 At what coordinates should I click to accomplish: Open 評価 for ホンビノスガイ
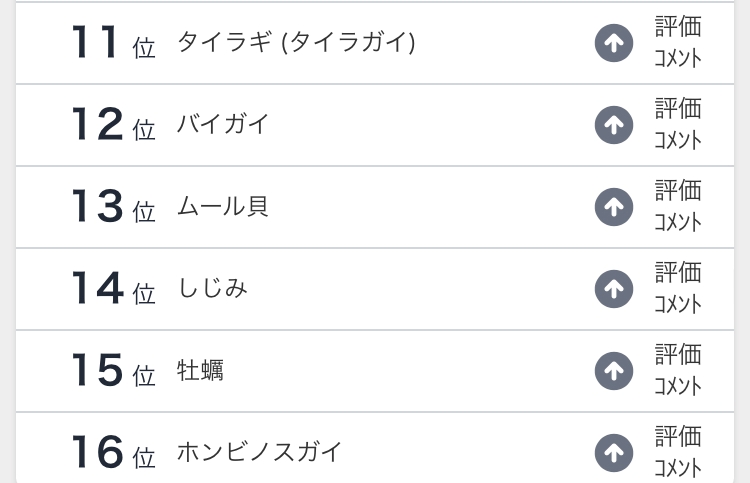678,437
